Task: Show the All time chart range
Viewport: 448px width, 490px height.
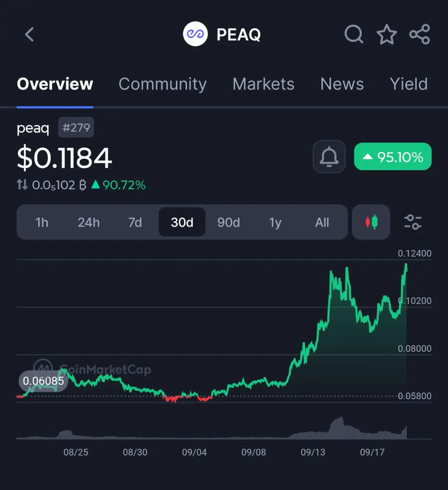Action: click(322, 223)
